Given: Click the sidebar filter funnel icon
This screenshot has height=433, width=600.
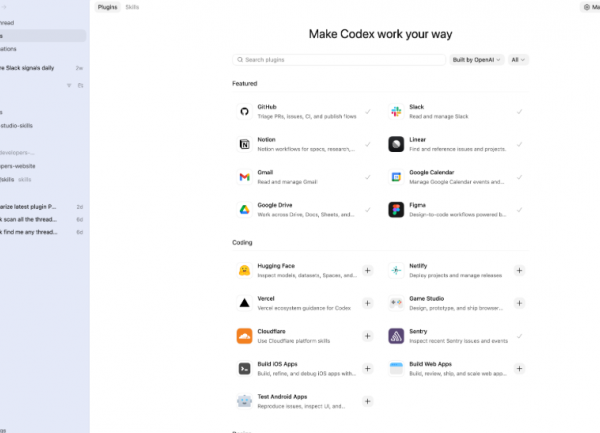Looking at the screenshot, I should pos(69,85).
